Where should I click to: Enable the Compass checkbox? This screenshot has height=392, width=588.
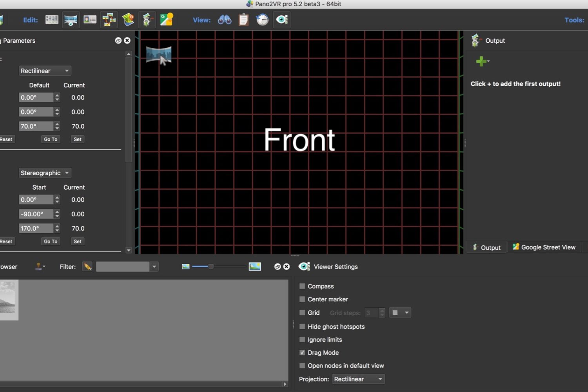(x=302, y=286)
